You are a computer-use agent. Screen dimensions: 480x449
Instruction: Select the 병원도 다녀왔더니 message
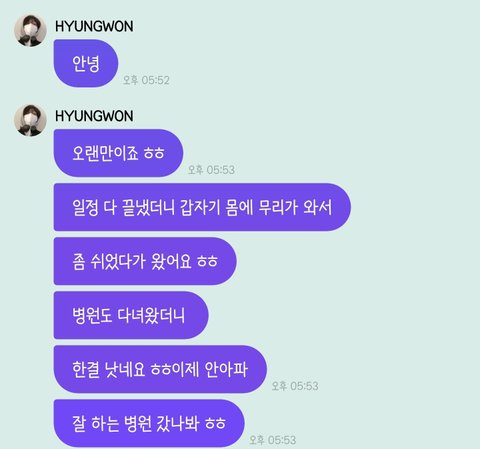tap(131, 315)
